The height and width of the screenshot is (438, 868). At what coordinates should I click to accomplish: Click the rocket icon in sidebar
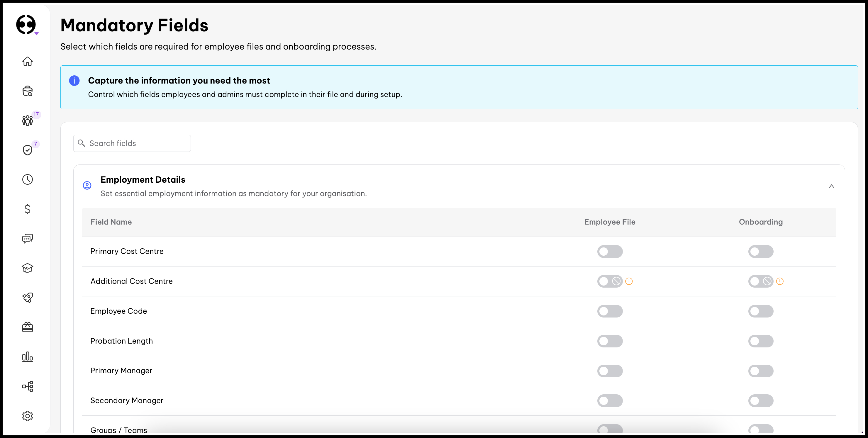pyautogui.click(x=27, y=298)
